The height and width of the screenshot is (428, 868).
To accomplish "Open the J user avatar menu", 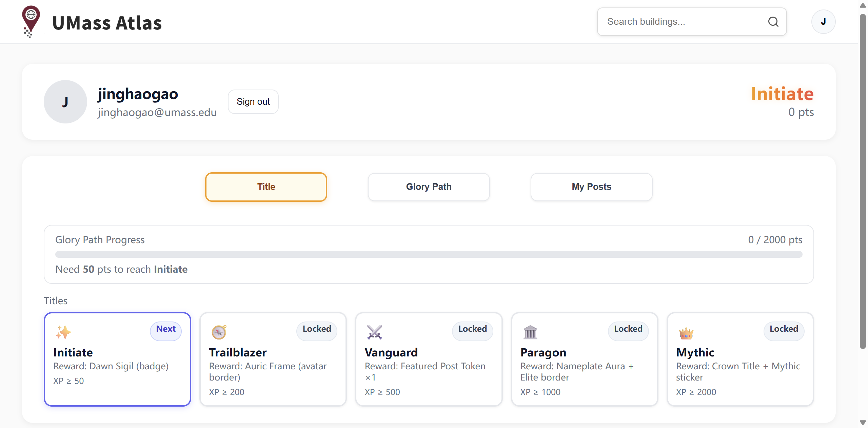I will tap(823, 22).
